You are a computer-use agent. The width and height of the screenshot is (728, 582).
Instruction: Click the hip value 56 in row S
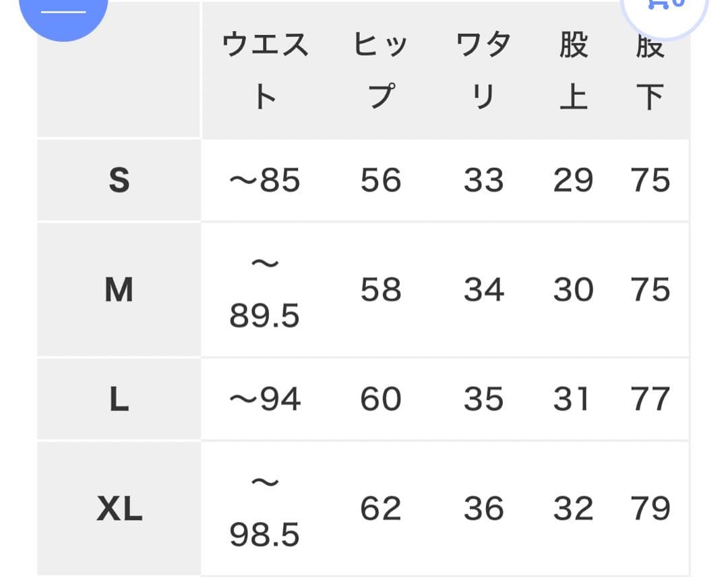click(380, 181)
